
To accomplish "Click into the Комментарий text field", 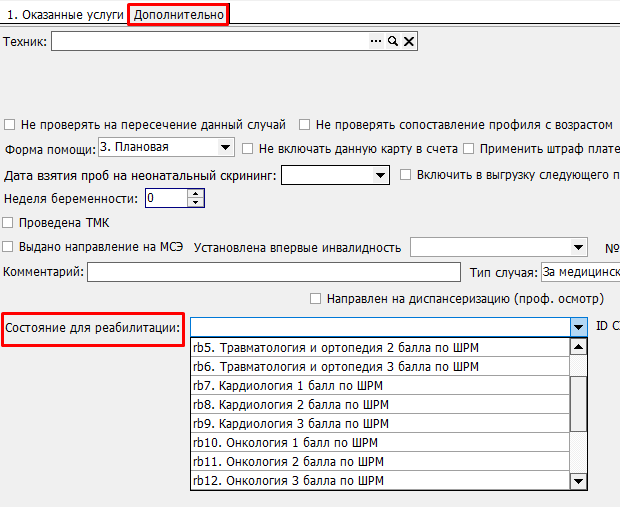I will (x=273, y=272).
